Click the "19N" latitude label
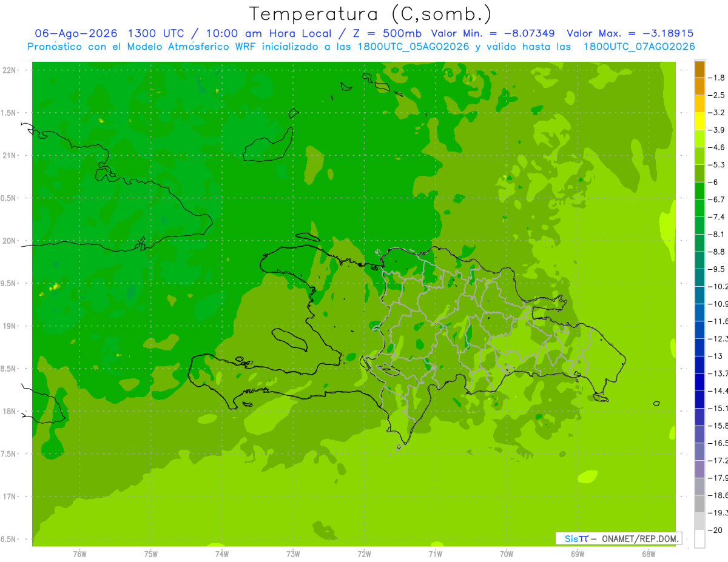 coord(10,326)
